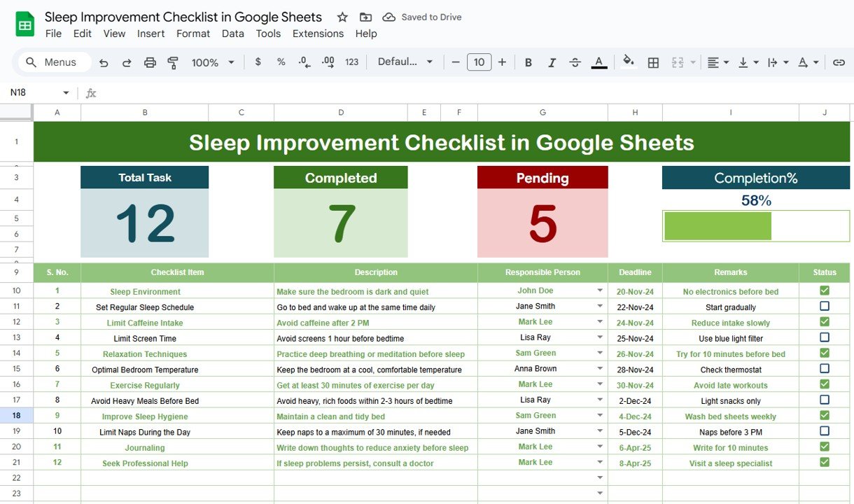Click the undo arrow
Image resolution: width=854 pixels, height=504 pixels.
[x=104, y=62]
